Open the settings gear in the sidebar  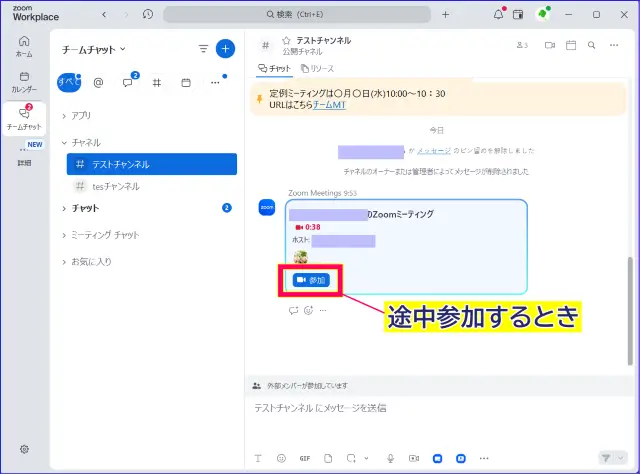24,449
